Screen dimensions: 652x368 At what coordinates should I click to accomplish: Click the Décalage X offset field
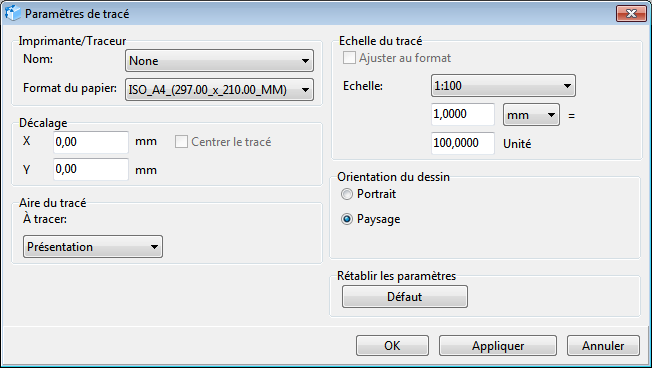coord(91,142)
